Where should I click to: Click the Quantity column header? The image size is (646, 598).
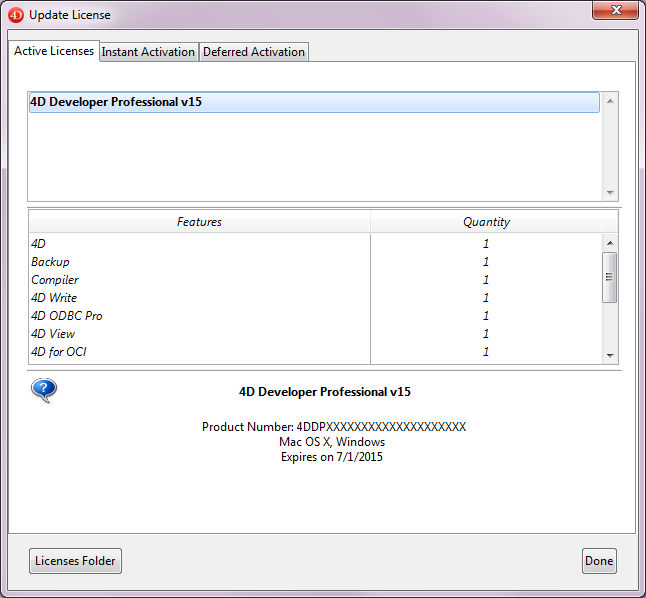[486, 222]
